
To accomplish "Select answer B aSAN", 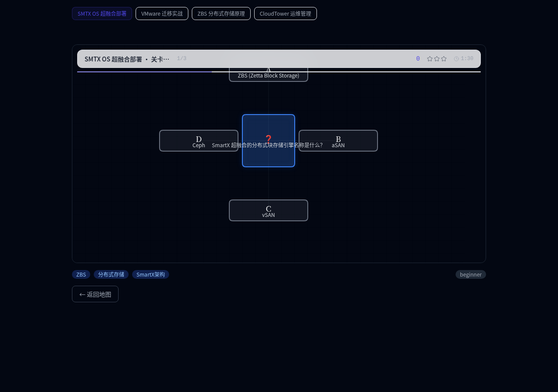I will (338, 141).
